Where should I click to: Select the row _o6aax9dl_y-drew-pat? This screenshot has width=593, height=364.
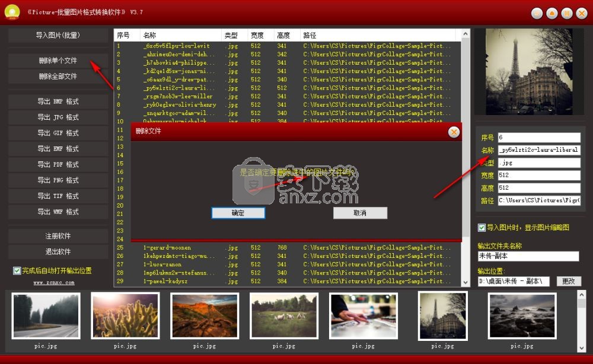click(288, 79)
